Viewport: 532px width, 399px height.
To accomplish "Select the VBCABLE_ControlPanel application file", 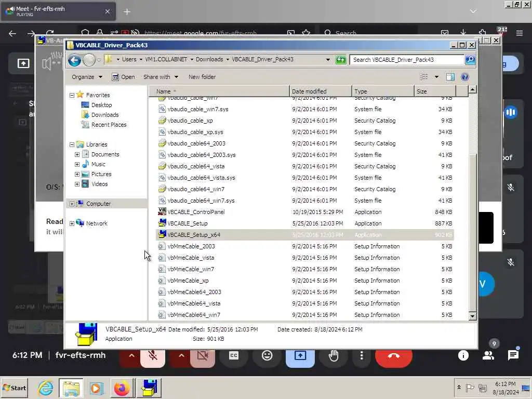I will pyautogui.click(x=304, y=212).
